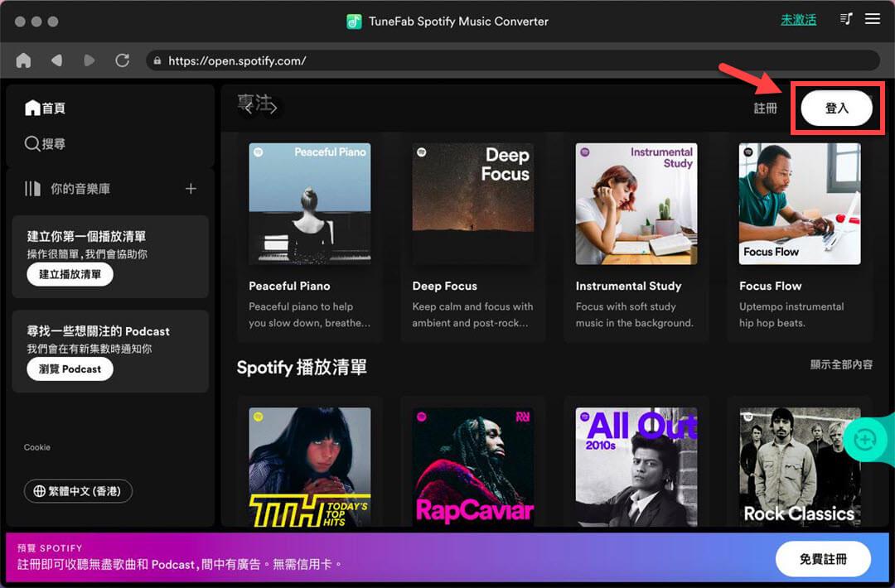Click the Peaceful Piano title text
This screenshot has height=588, width=895.
pyautogui.click(x=289, y=286)
